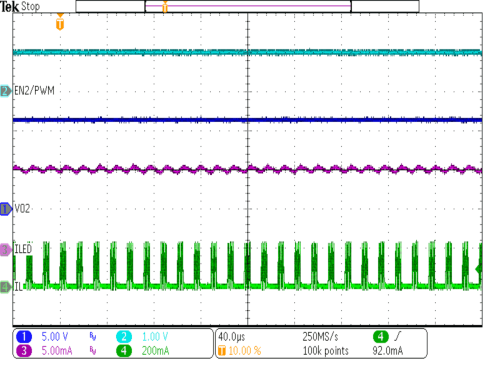Click the ILED waveform label
Image resolution: width=500 pixels, height=375 pixels.
pos(23,249)
